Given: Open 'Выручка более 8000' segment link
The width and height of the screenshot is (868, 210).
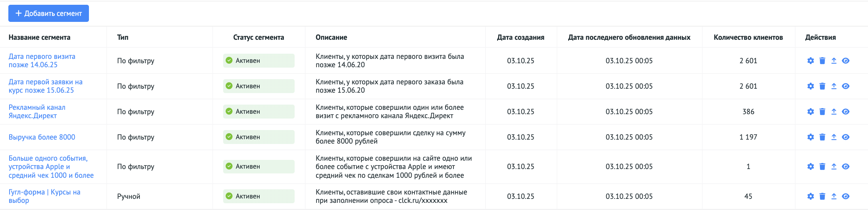Looking at the screenshot, I should 42,137.
